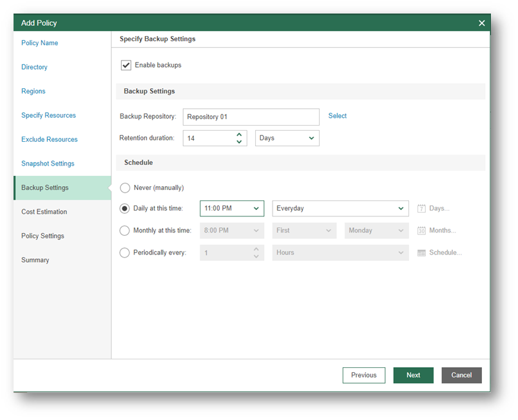
Task: Click the Backup Repository text field
Action: pos(251,117)
